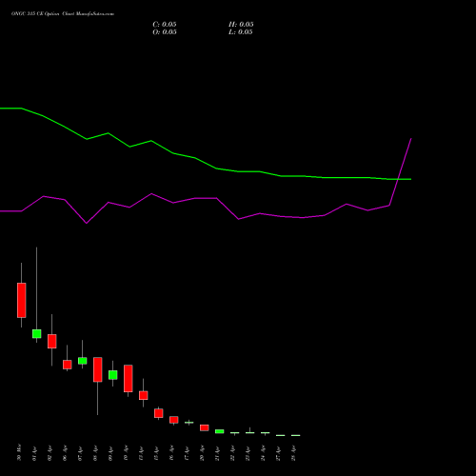Click the high value H: 0.05
Viewport: 476px width, 476px height.
click(x=241, y=25)
